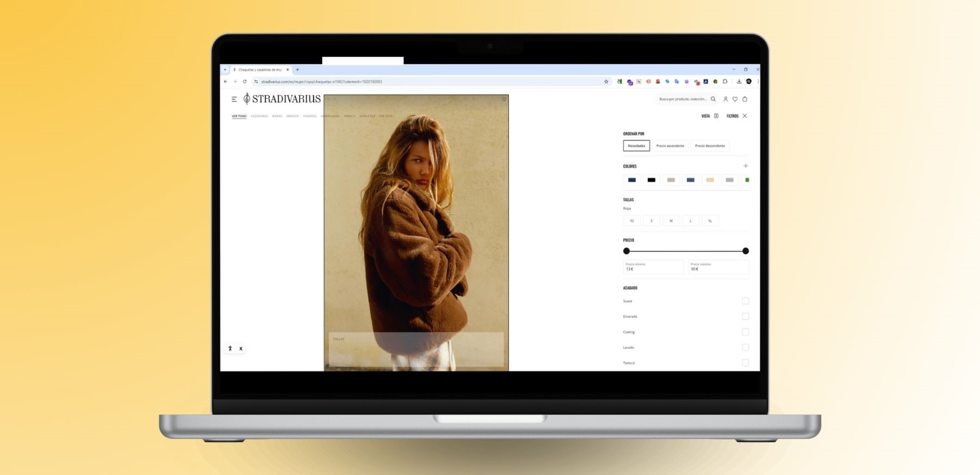Focus the Precio máximo field

click(x=718, y=267)
